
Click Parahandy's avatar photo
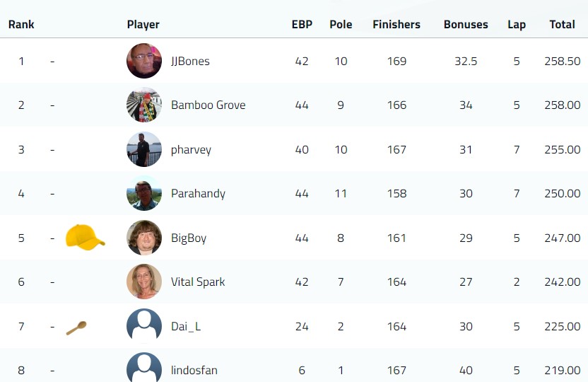pos(144,193)
